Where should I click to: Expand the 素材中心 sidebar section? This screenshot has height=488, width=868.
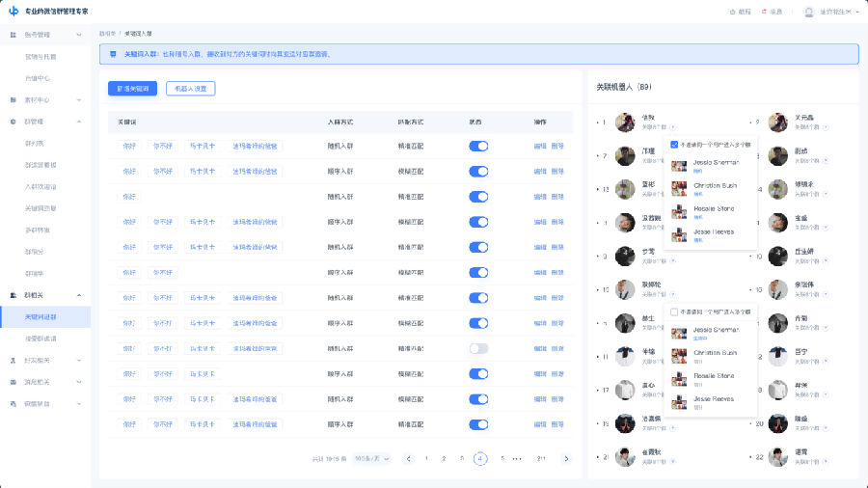pyautogui.click(x=78, y=99)
